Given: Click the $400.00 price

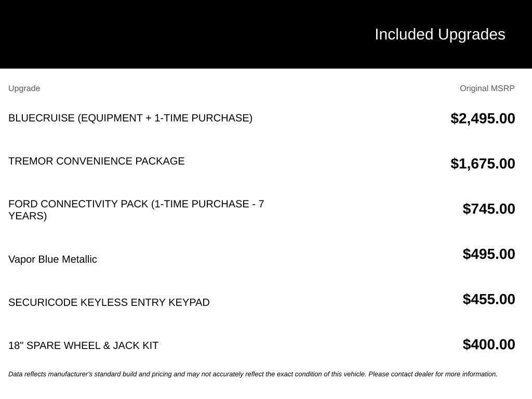Looking at the screenshot, I should click(x=488, y=344).
